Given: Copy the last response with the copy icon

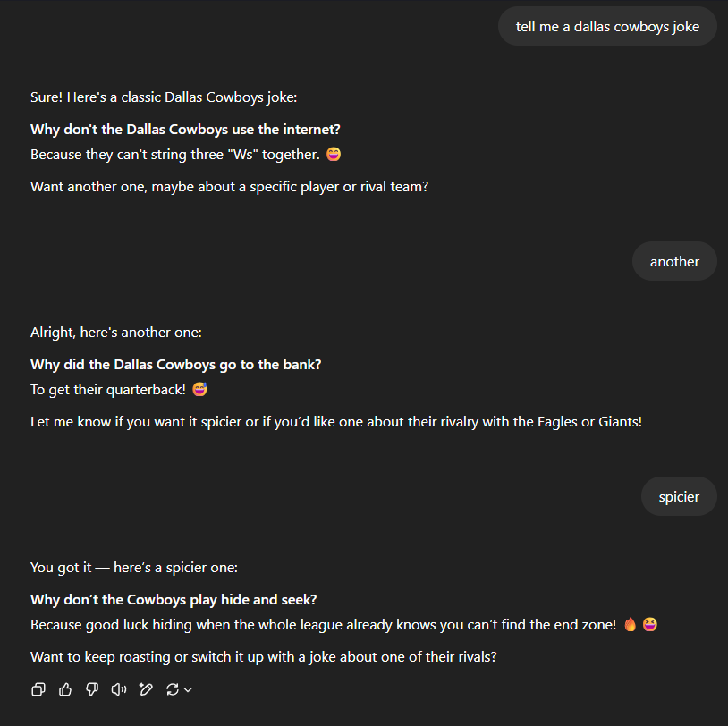Looking at the screenshot, I should click(x=38, y=688).
